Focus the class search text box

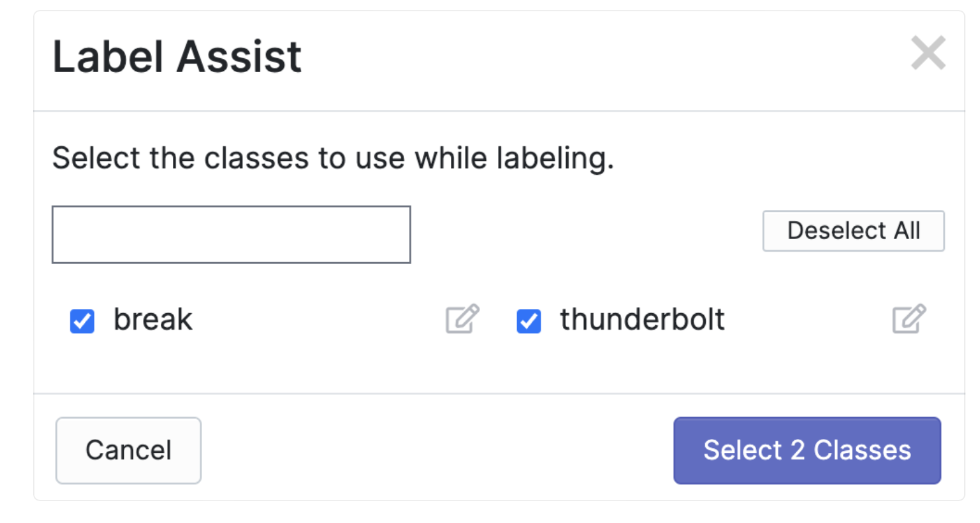pos(231,234)
